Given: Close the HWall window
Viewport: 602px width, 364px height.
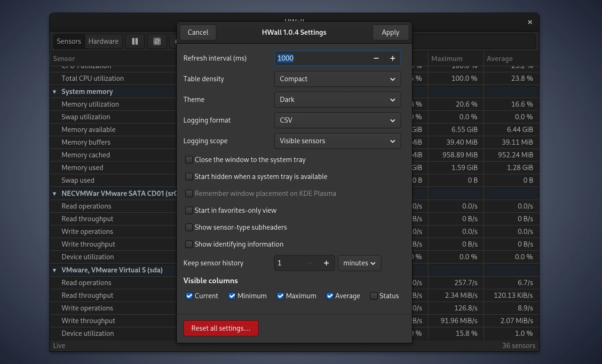Looking at the screenshot, I should (x=530, y=22).
